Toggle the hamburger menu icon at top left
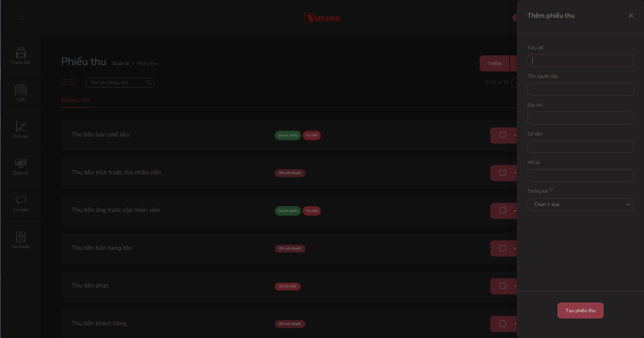 [21, 17]
